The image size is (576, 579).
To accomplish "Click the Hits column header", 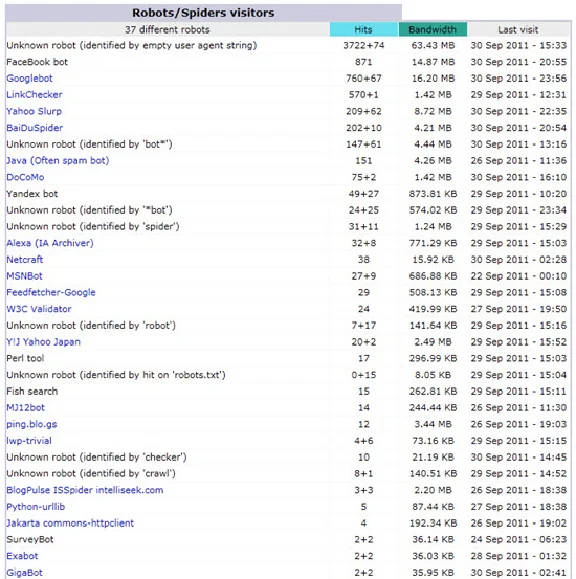I will [364, 30].
